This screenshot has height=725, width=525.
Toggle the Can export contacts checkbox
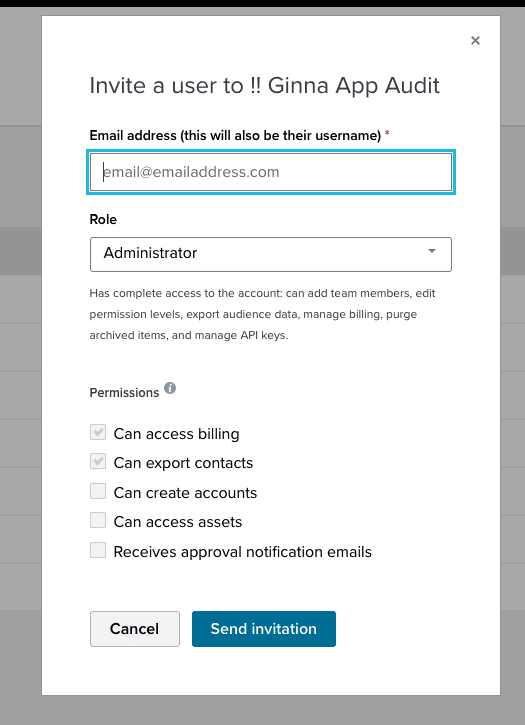pos(98,462)
